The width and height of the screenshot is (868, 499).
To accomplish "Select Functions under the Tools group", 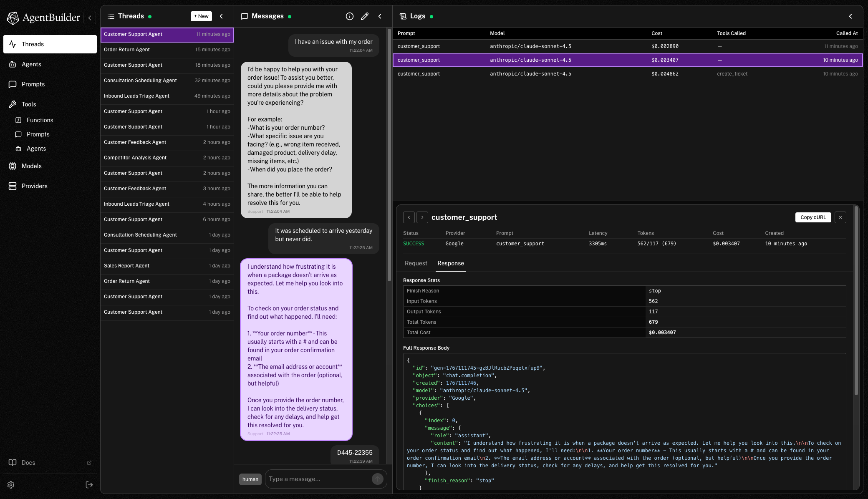I will point(39,120).
